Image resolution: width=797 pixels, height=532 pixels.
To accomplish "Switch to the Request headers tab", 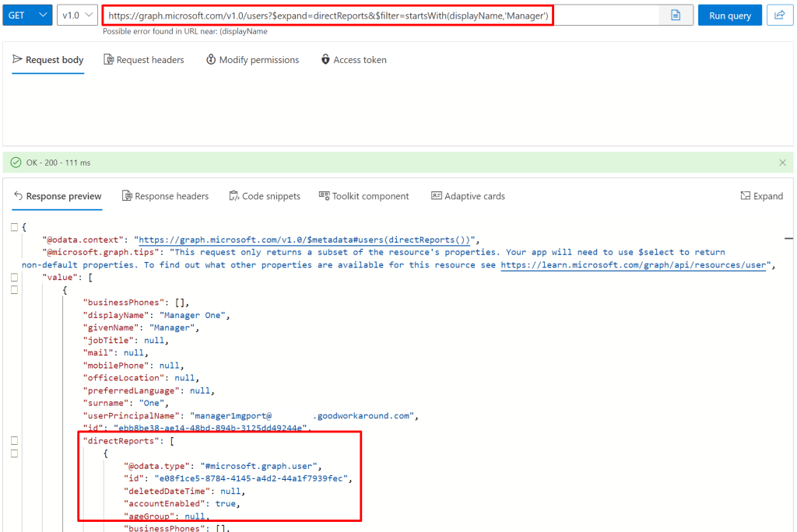I will pos(144,60).
